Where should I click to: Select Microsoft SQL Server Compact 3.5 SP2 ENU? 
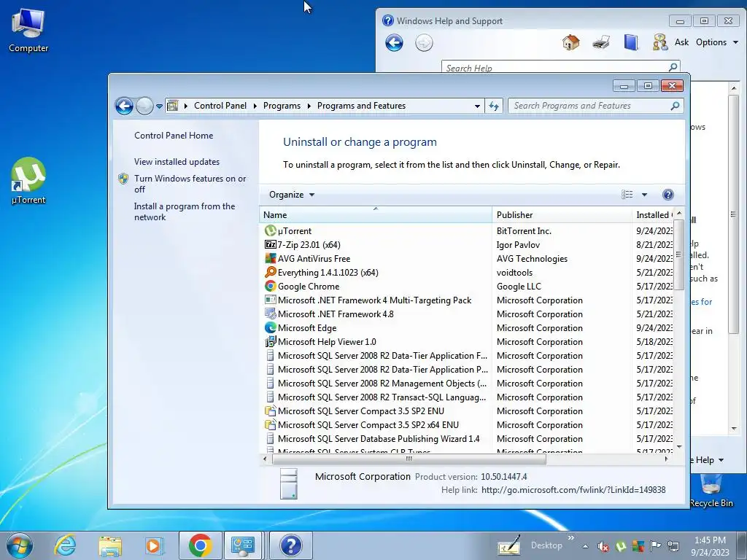[360, 411]
